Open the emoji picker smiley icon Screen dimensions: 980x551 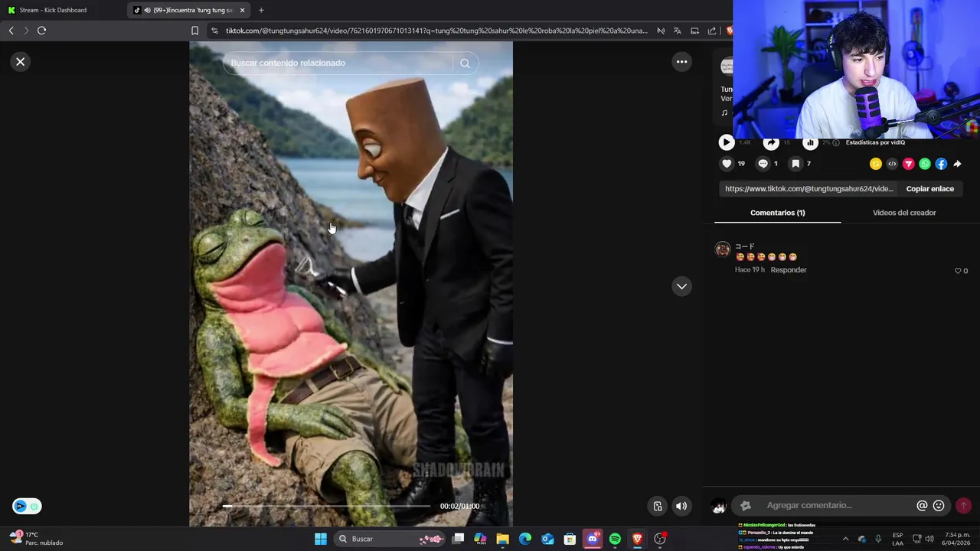click(939, 506)
